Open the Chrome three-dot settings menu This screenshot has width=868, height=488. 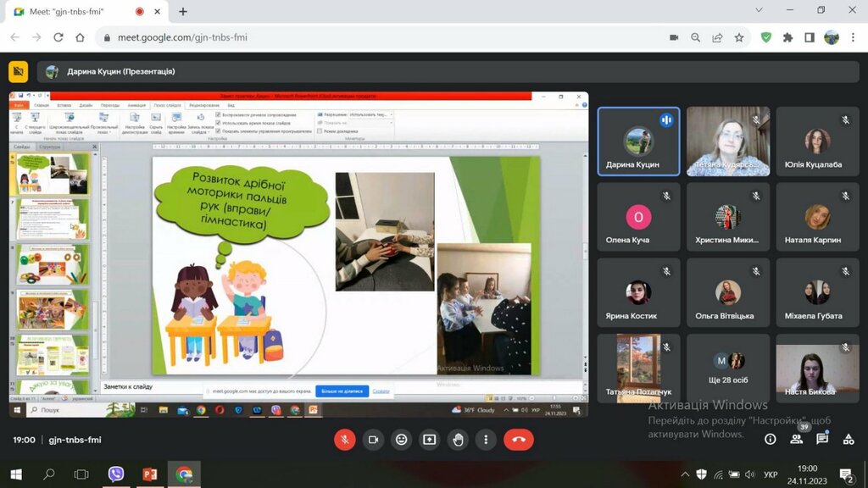point(853,37)
